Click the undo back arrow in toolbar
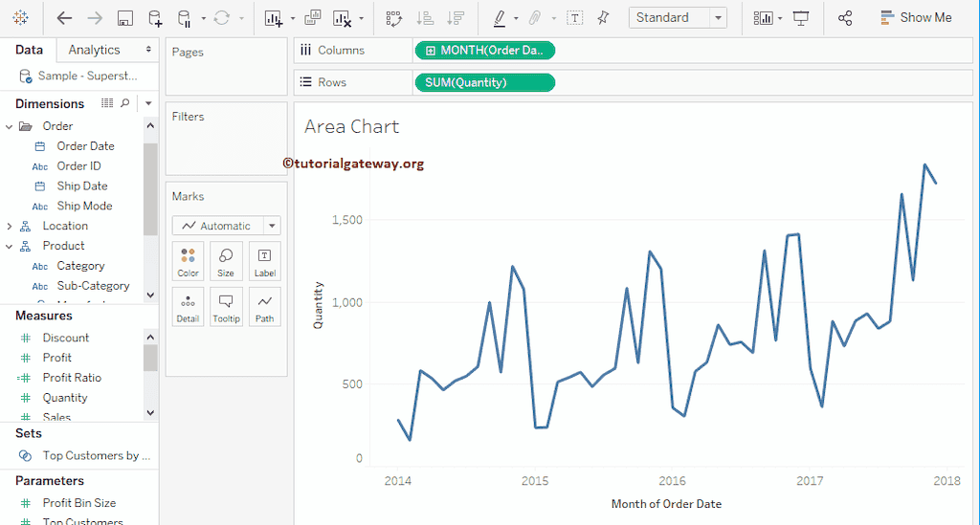980x525 pixels. pos(64,18)
